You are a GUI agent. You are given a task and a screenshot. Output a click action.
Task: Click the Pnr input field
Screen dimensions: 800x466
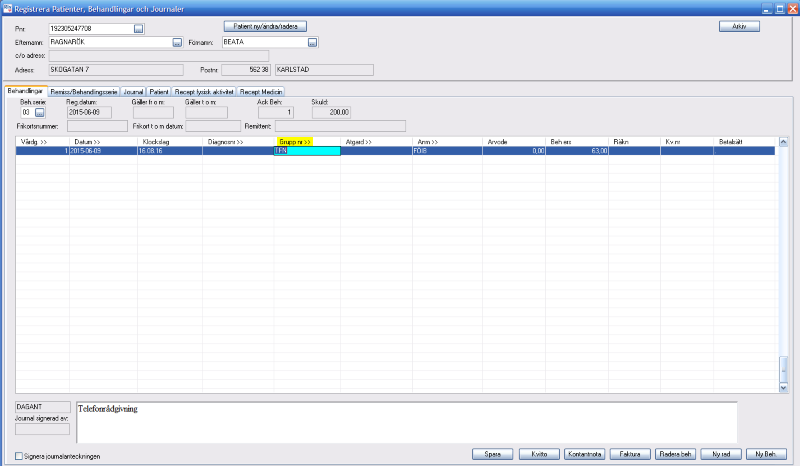[x=91, y=29]
